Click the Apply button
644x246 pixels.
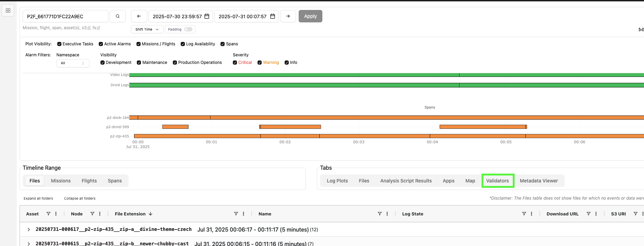click(x=310, y=16)
